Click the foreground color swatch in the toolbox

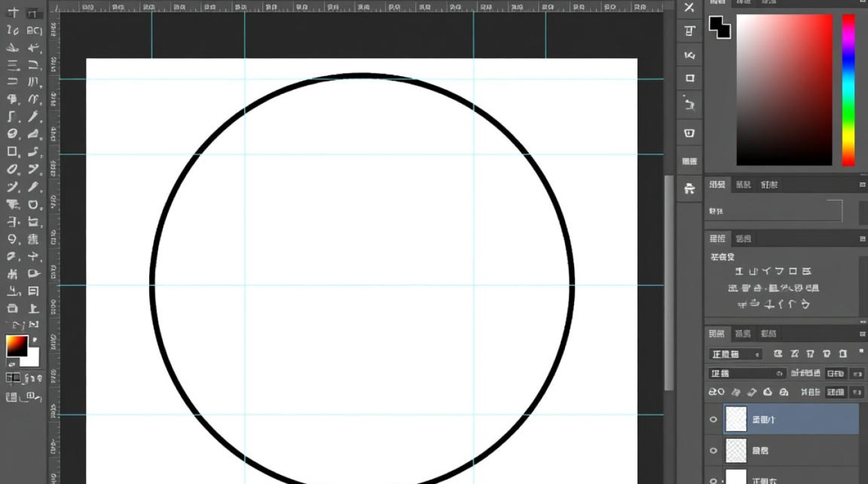pos(17,346)
